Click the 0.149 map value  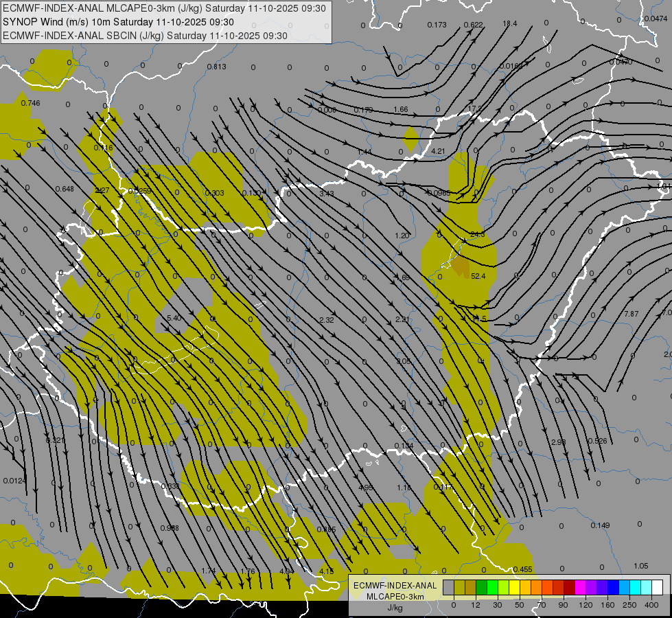600,525
